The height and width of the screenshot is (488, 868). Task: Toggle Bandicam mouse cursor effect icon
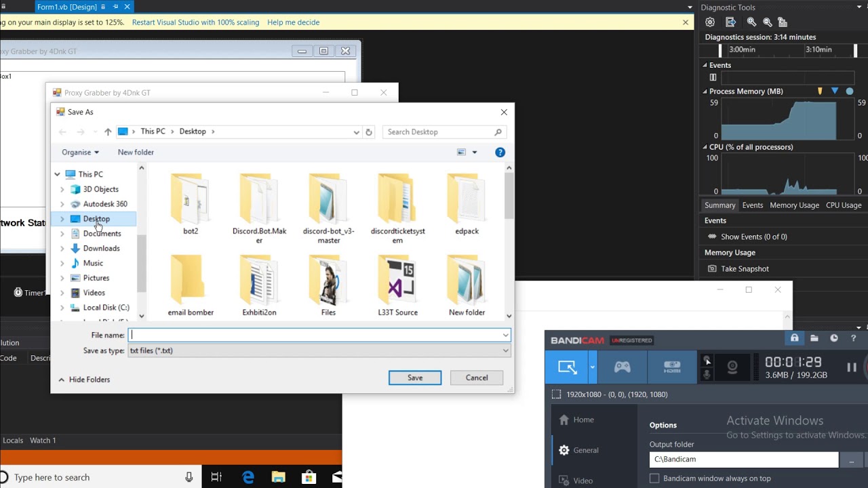(x=707, y=361)
